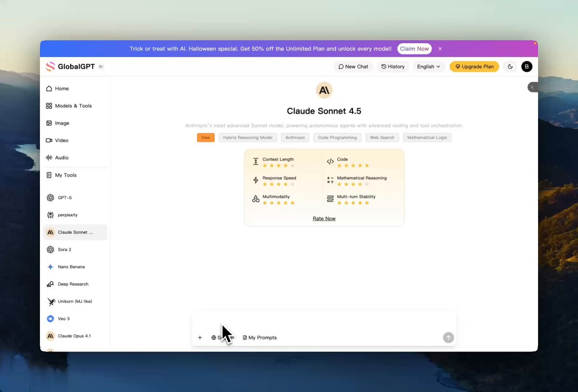The width and height of the screenshot is (578, 392).
Task: Click the Multi-turn Stability stars rating
Action: point(353,203)
